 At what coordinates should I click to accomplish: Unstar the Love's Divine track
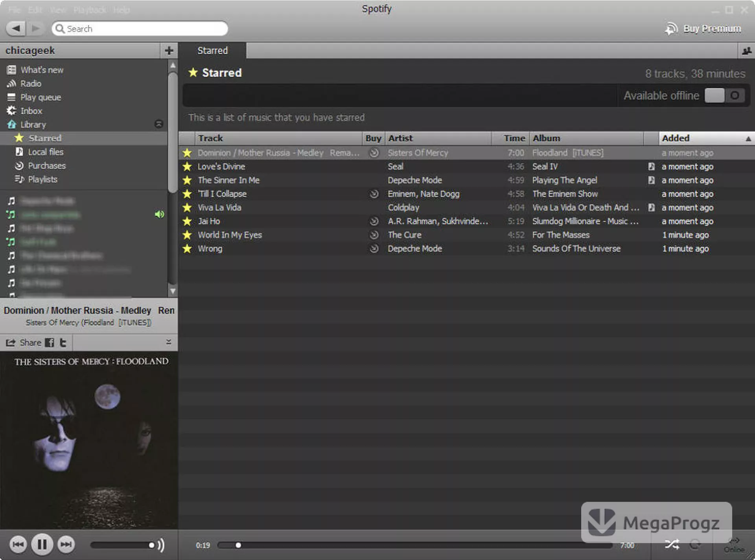(187, 167)
